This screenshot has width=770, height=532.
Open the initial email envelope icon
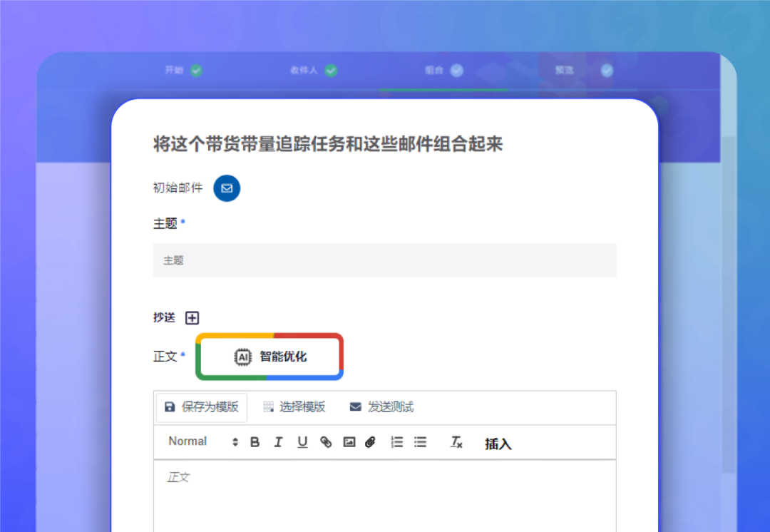227,188
